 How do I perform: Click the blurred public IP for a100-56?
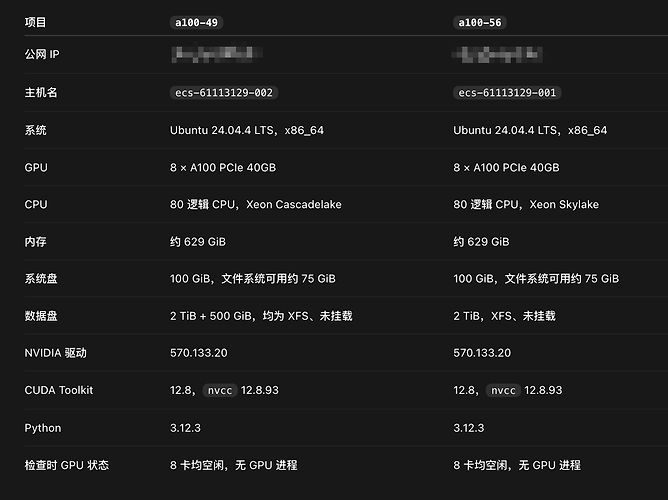(x=497, y=55)
